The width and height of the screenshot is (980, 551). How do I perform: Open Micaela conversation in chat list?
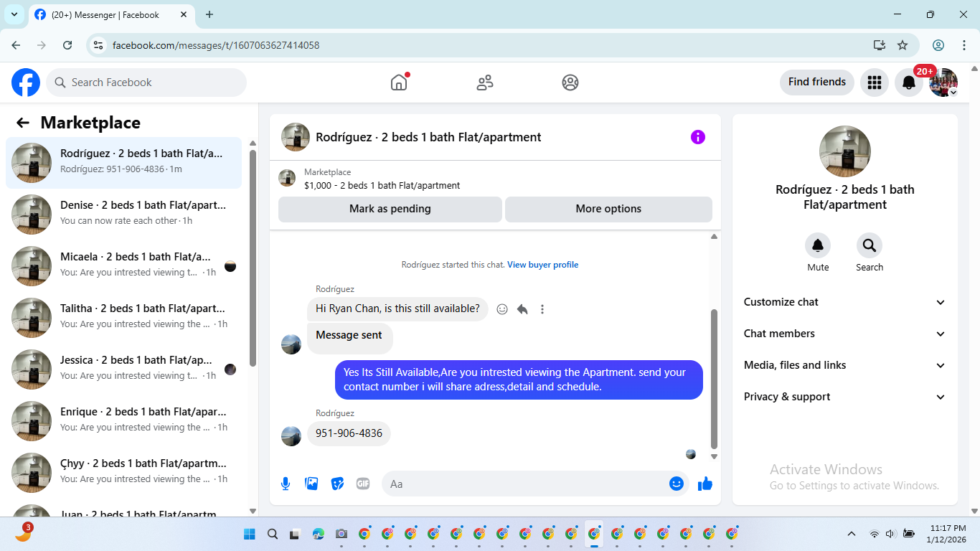click(x=124, y=266)
